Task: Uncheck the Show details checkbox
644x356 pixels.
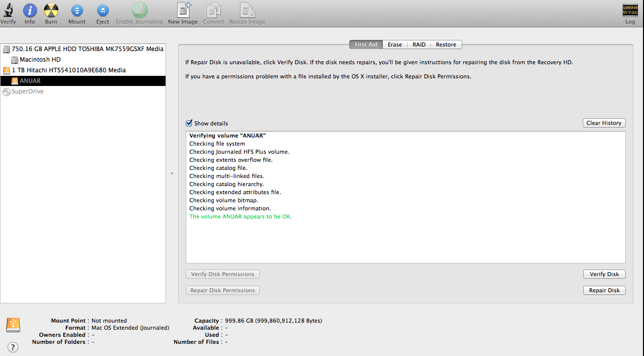Action: coord(189,123)
